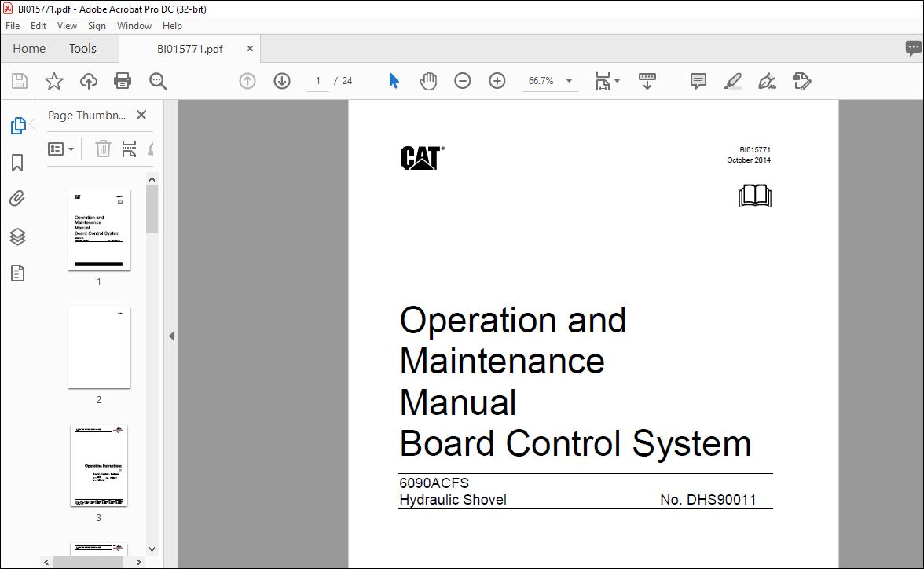This screenshot has height=569, width=924.
Task: Select the BI015771.pdf document tab
Action: tap(190, 49)
